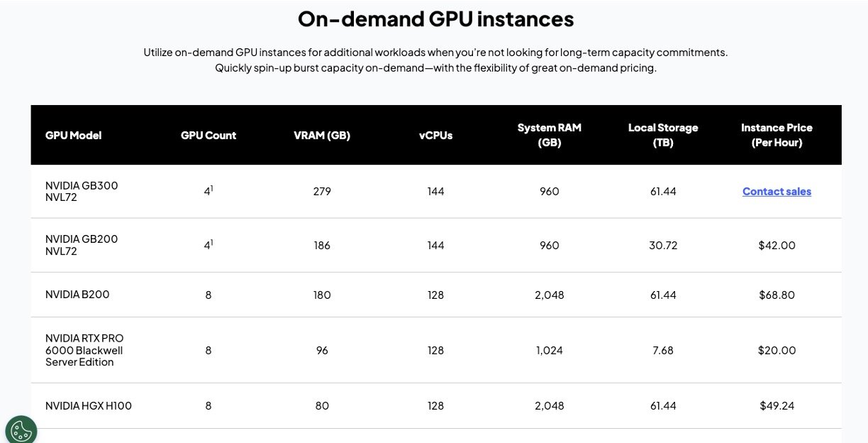Click the On-demand GPU instances heading
This screenshot has width=868, height=443.
(435, 19)
